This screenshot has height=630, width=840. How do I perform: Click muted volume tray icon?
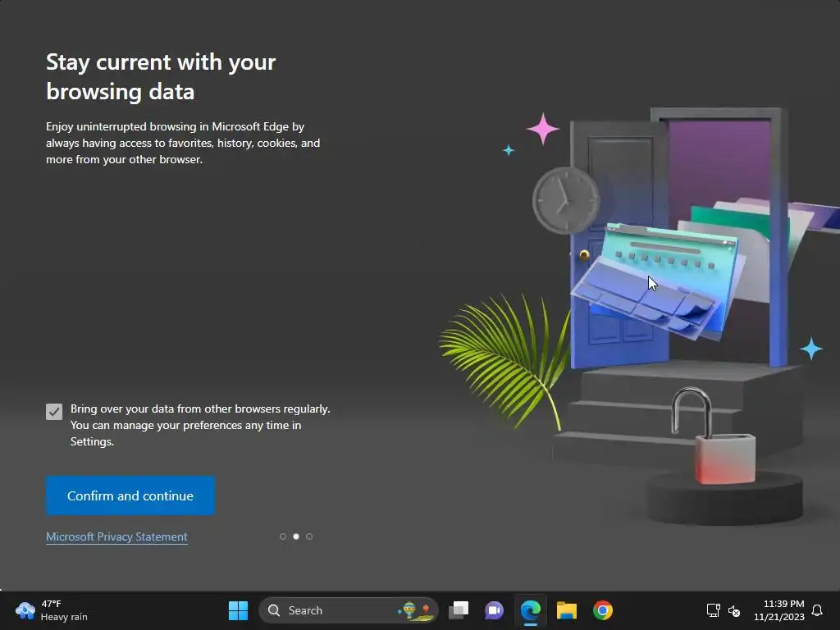pyautogui.click(x=734, y=610)
